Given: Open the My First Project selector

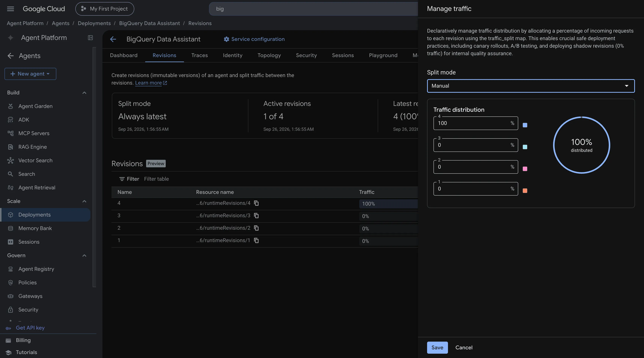Looking at the screenshot, I should click(105, 9).
